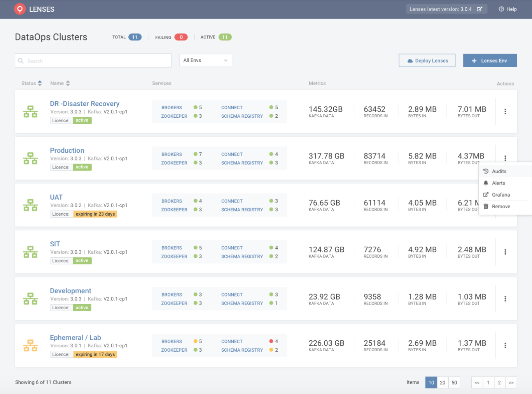Click the Help question mark icon
Screen dimensions: 532x394
tap(501, 9)
